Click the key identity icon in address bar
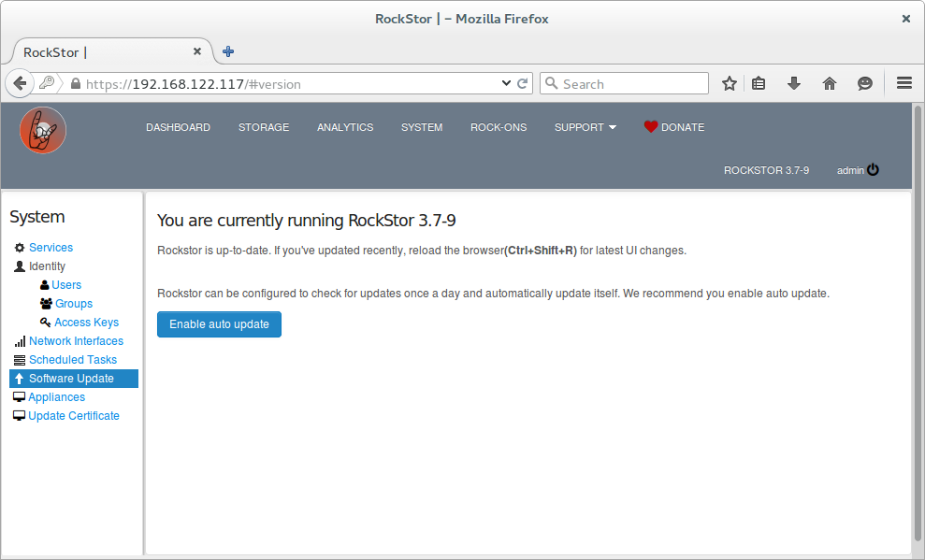 [47, 83]
